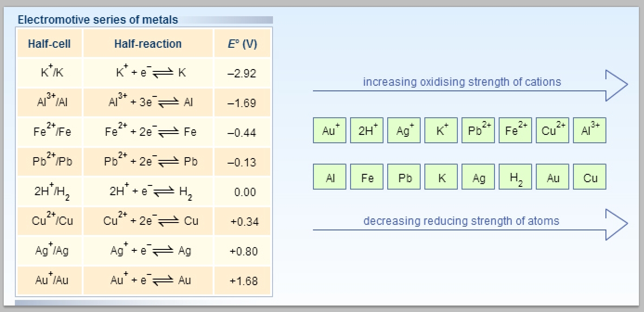The image size is (644, 312).
Task: Click the Fe atom tile
Action: [366, 177]
